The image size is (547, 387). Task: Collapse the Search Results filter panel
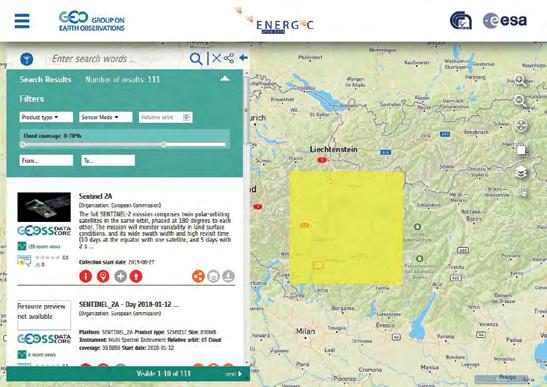click(225, 79)
